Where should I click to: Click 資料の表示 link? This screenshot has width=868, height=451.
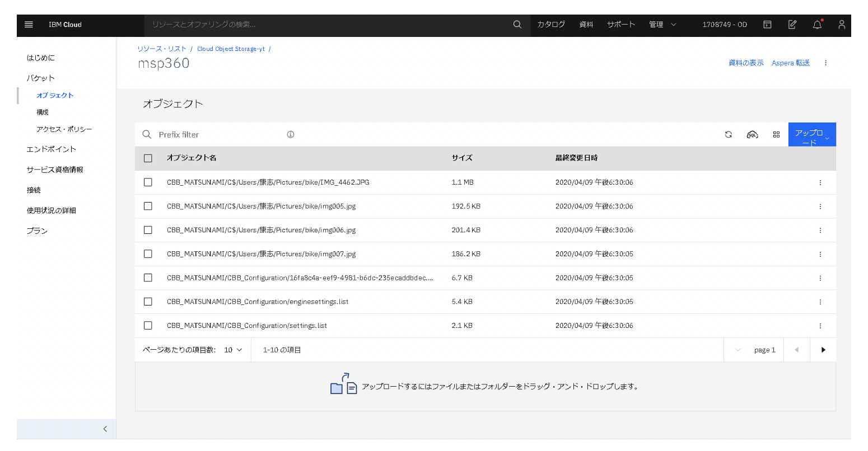click(x=746, y=63)
